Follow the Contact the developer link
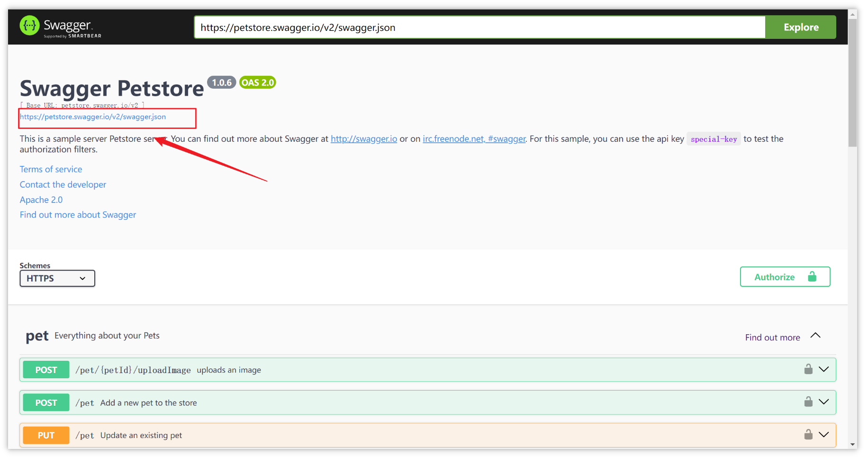 (x=63, y=184)
